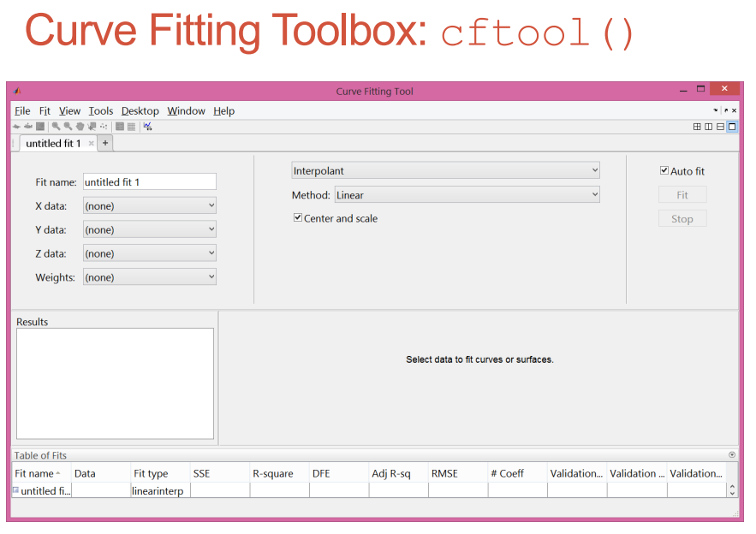Switch to left/right tile layout
The height and width of the screenshot is (534, 756).
(x=708, y=127)
